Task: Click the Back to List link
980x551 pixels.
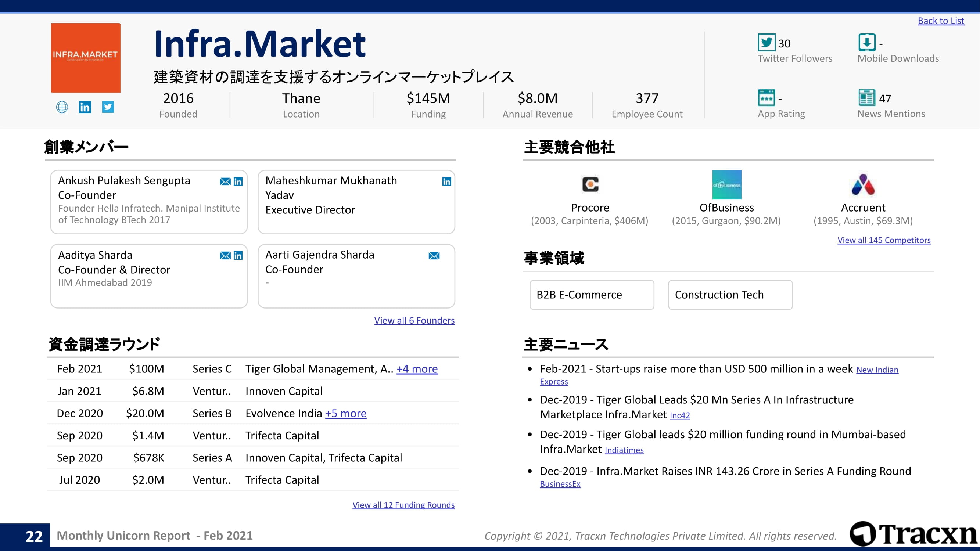Action: coord(941,21)
